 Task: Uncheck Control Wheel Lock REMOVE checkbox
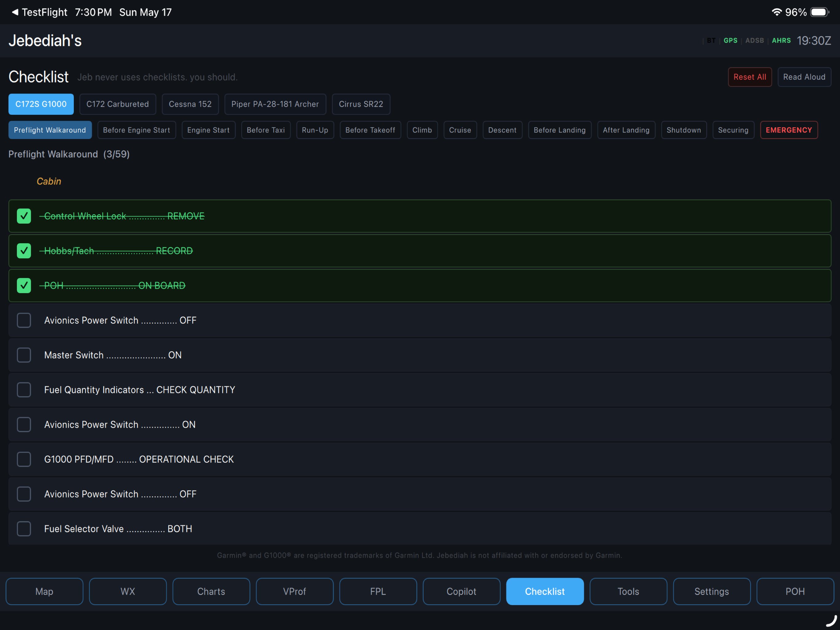(24, 216)
